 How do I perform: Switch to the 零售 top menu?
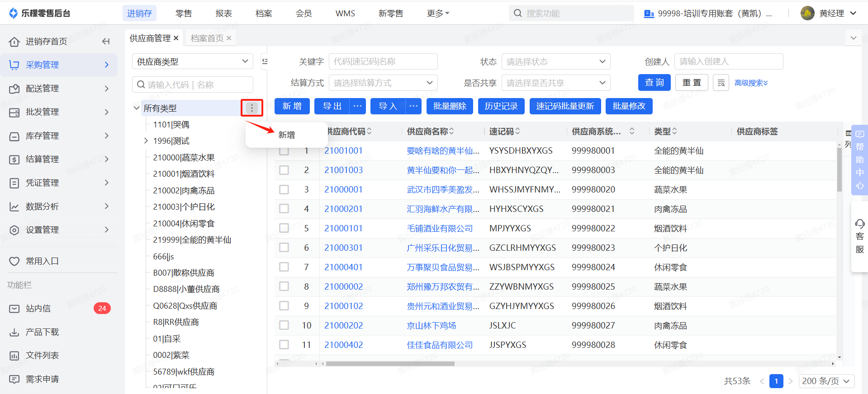(184, 14)
